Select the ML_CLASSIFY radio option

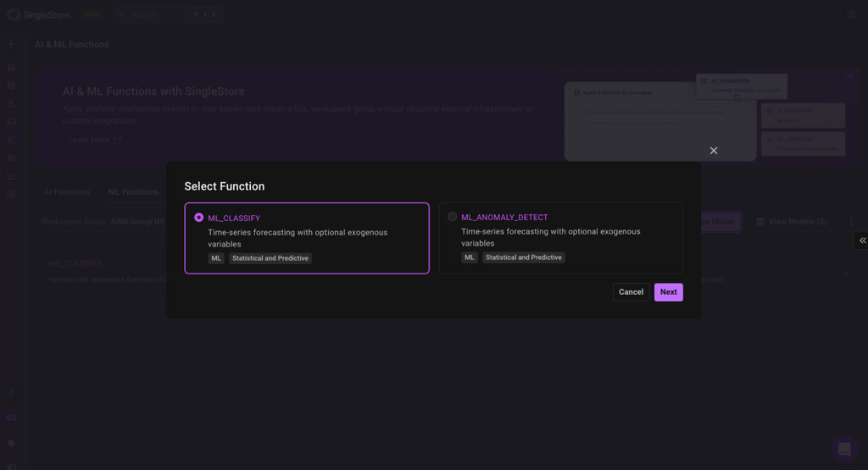pyautogui.click(x=199, y=218)
